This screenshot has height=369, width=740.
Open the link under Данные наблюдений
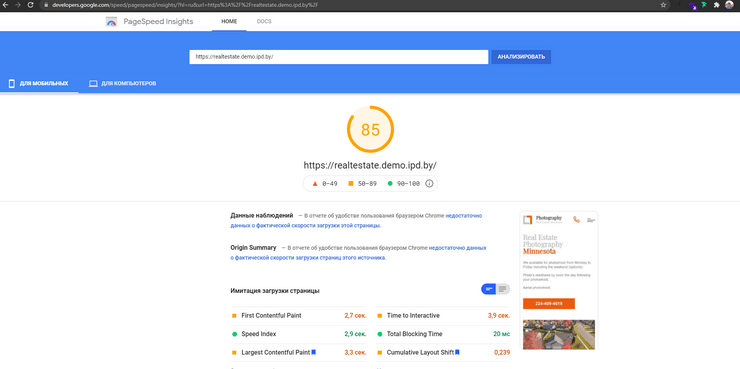point(356,220)
